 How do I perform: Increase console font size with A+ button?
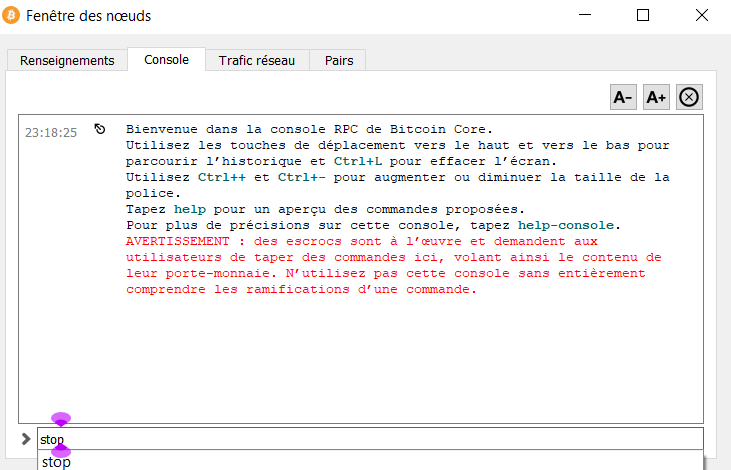[656, 97]
